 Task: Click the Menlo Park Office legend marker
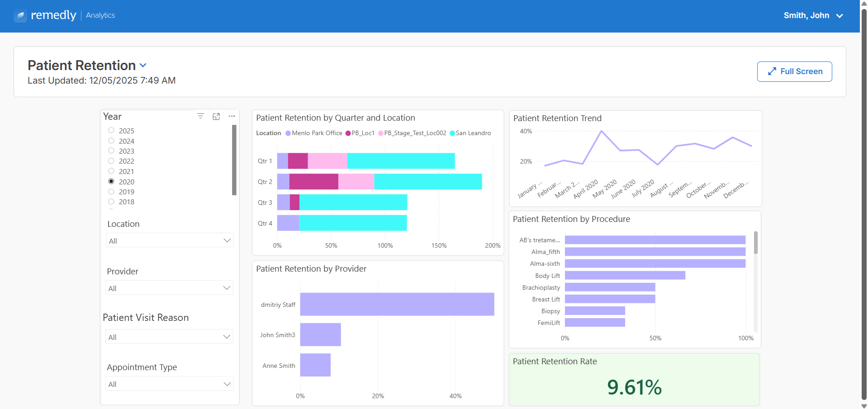point(288,133)
